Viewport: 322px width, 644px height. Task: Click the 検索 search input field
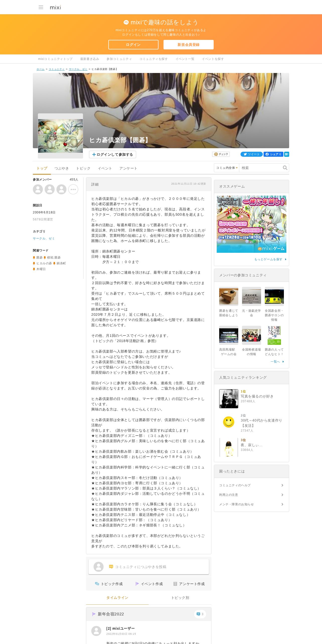pyautogui.click(x=261, y=168)
